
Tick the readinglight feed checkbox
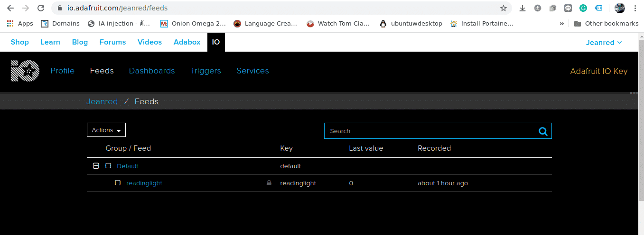pos(118,183)
